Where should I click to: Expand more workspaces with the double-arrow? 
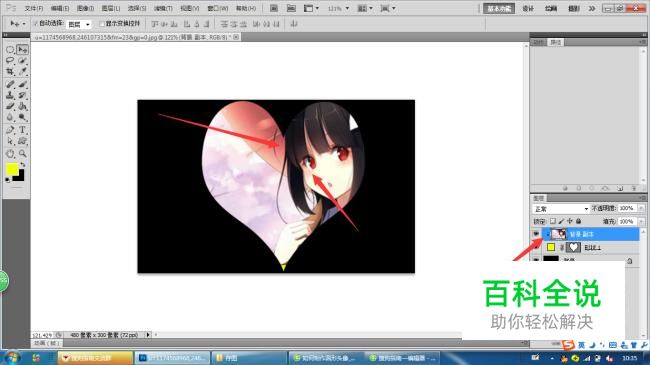[x=592, y=8]
